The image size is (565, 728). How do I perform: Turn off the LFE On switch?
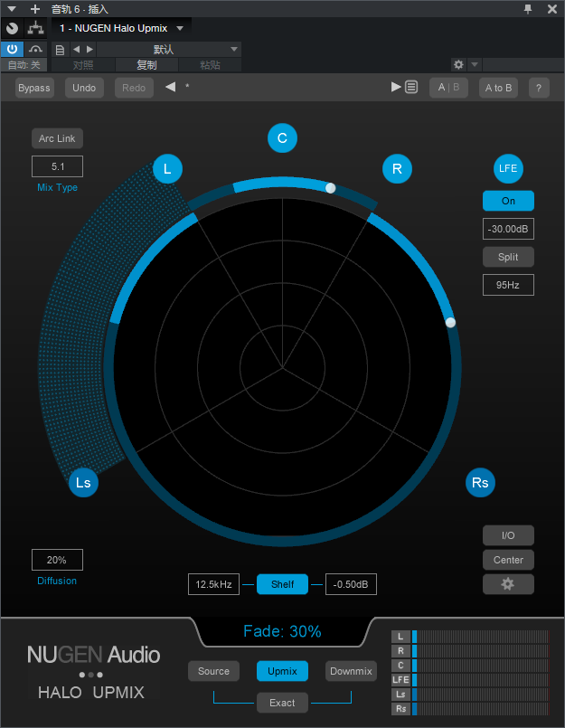pos(508,201)
